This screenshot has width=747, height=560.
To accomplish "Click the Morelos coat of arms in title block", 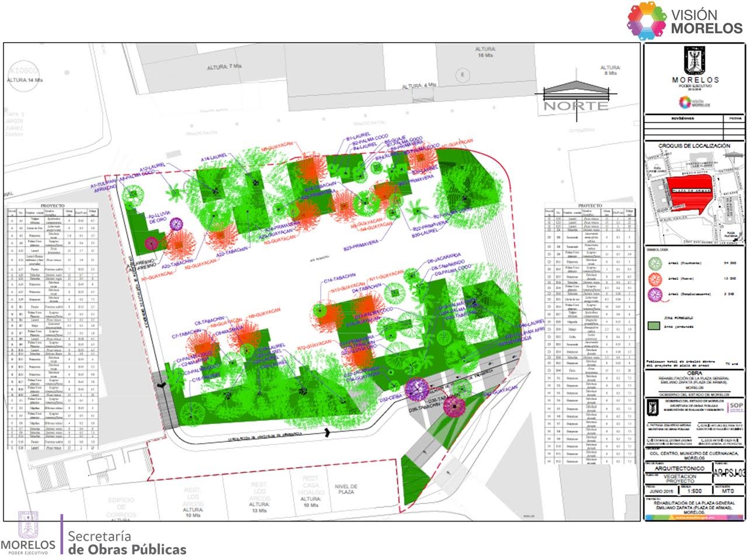I will click(694, 60).
